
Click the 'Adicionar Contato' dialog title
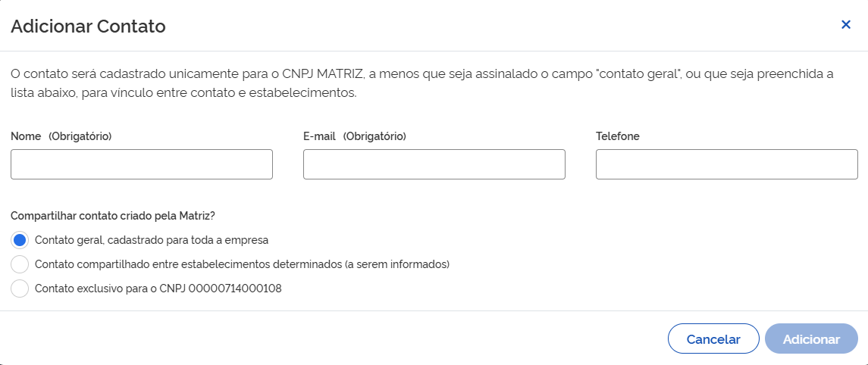pos(88,27)
